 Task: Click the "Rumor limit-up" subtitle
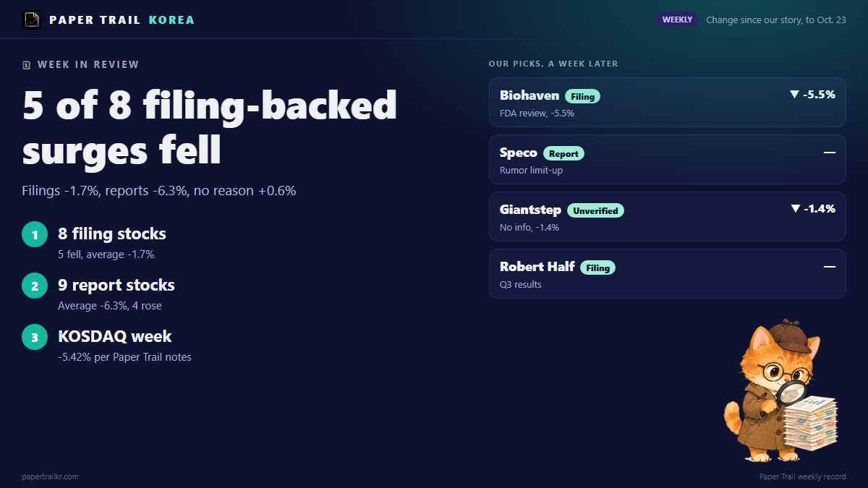531,170
